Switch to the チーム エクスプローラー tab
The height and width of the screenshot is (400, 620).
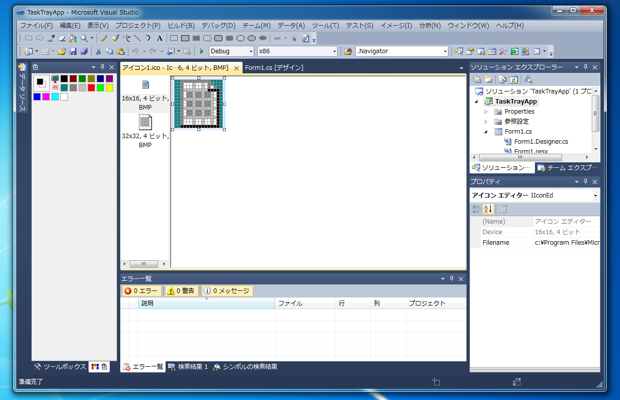pos(568,168)
